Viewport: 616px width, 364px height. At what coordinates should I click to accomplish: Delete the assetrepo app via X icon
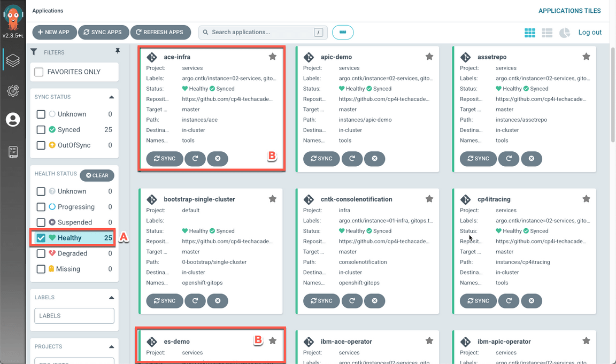[531, 159]
